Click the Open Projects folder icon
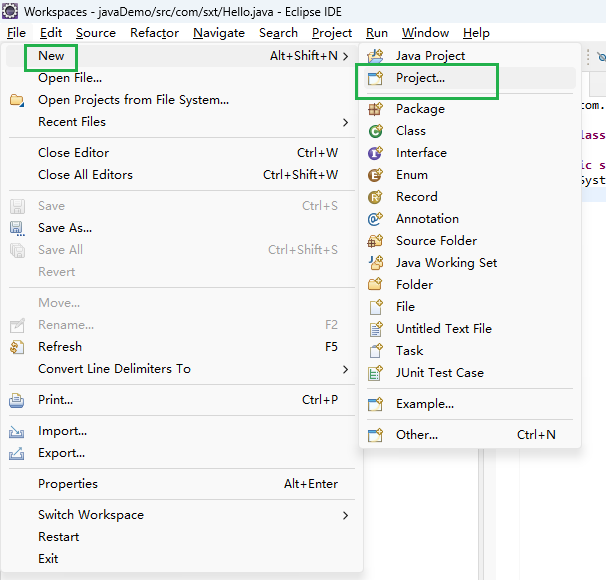Viewport: 606px width, 580px height. pos(17,100)
